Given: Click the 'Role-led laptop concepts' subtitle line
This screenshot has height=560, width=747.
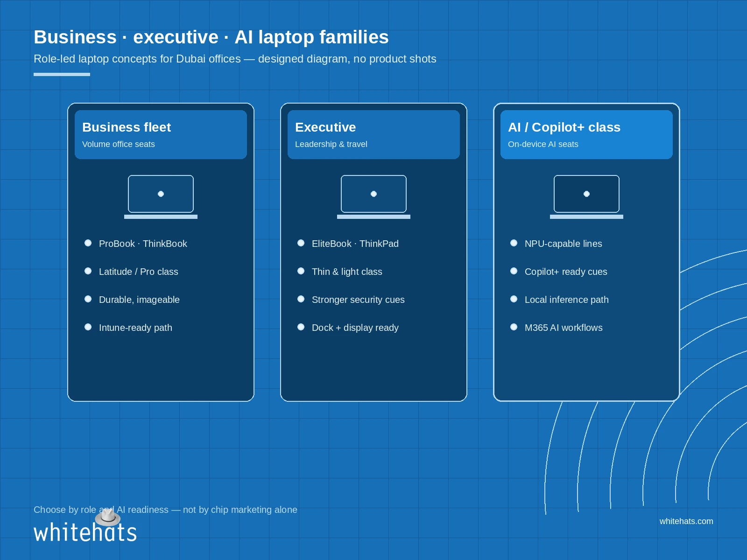Looking at the screenshot, I should click(235, 59).
